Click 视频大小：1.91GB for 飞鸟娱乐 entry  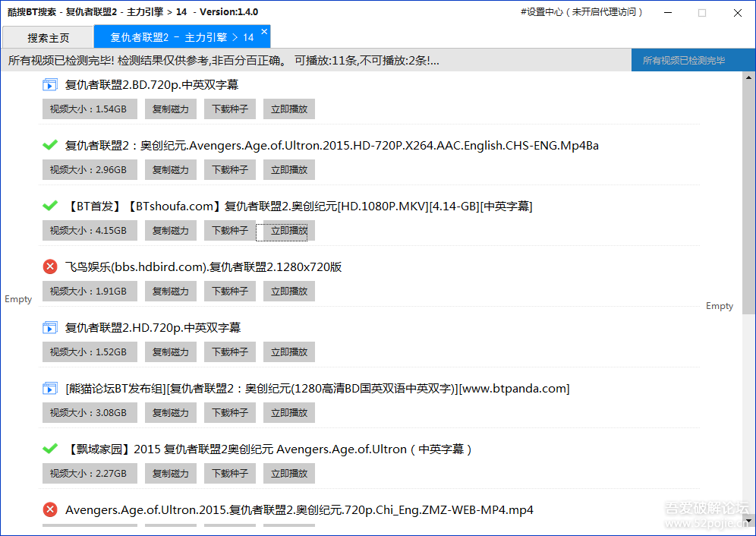click(x=90, y=292)
